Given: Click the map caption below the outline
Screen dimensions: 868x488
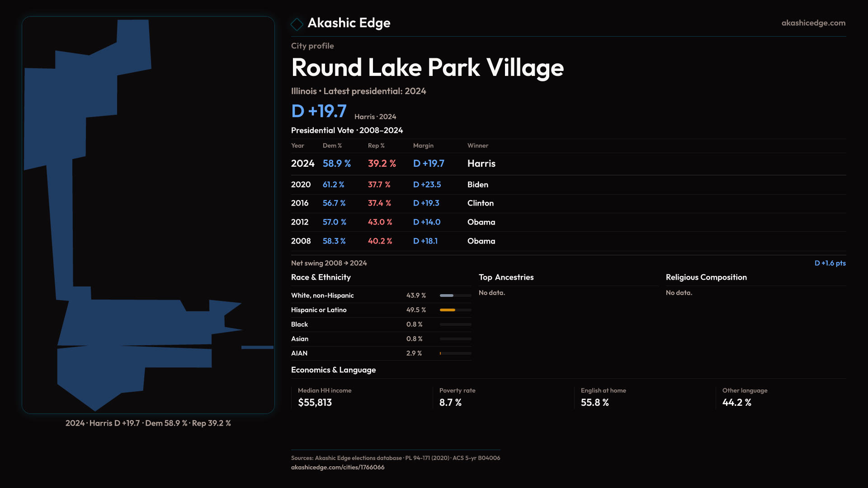Looking at the screenshot, I should tap(148, 423).
